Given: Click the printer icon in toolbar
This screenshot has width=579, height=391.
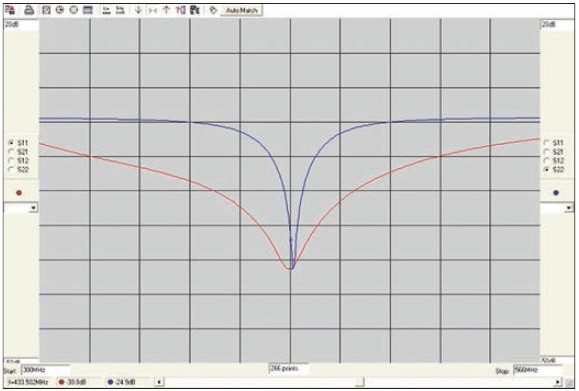Looking at the screenshot, I should 29,10.
